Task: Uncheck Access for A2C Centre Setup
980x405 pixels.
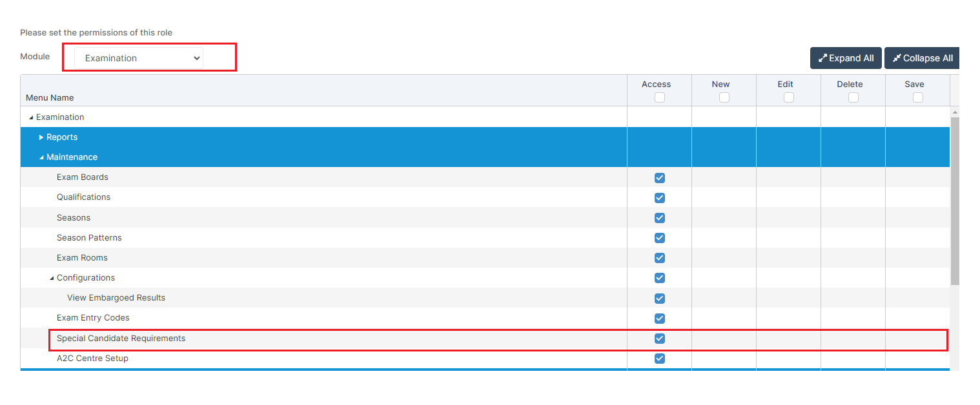Action: click(x=660, y=359)
